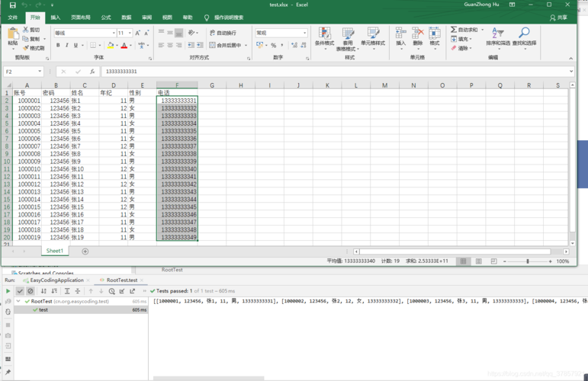Click the Delete cells icon
588x381 pixels.
click(417, 34)
